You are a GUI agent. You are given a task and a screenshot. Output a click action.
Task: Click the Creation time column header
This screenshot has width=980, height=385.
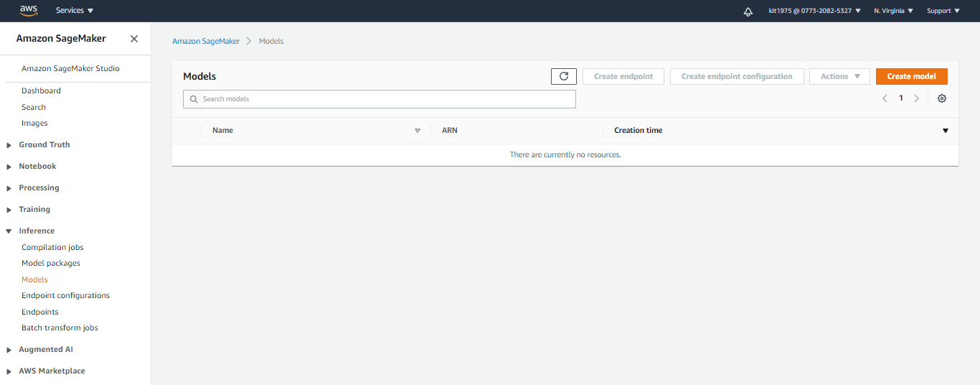639,130
